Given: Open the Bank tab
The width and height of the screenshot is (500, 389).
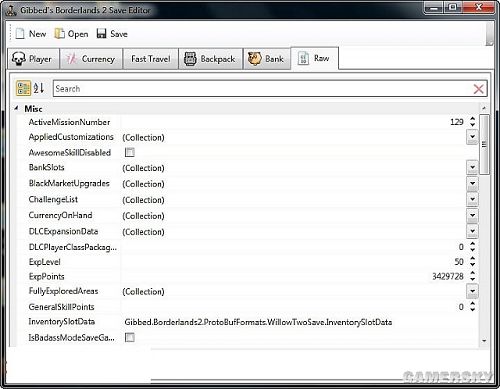Looking at the screenshot, I should (266, 59).
